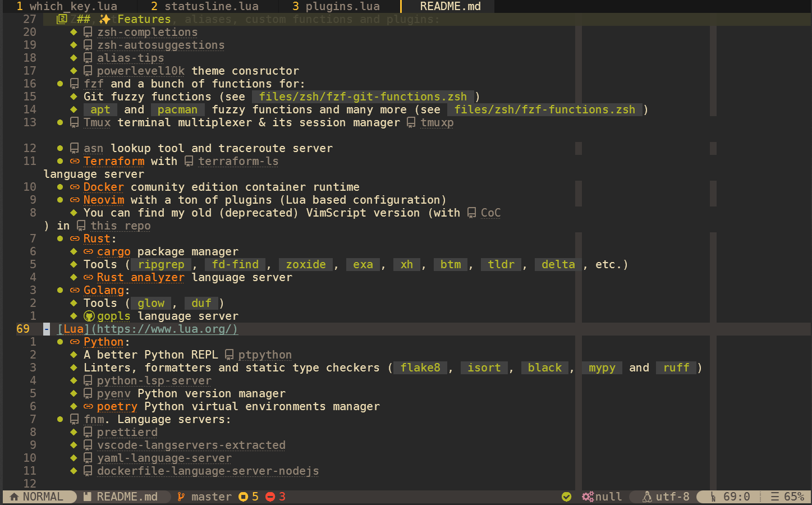Viewport: 812px width, 505px height.
Task: Click the red errors count indicator 3
Action: [276, 497]
